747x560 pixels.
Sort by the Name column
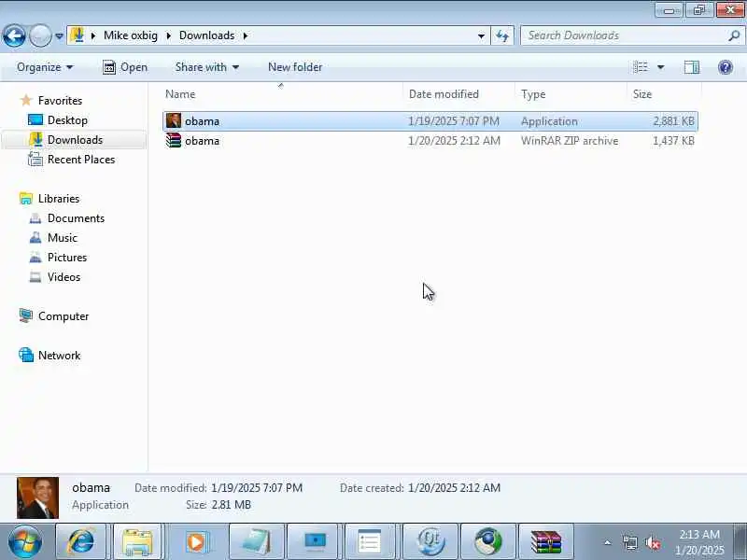[x=283, y=94]
